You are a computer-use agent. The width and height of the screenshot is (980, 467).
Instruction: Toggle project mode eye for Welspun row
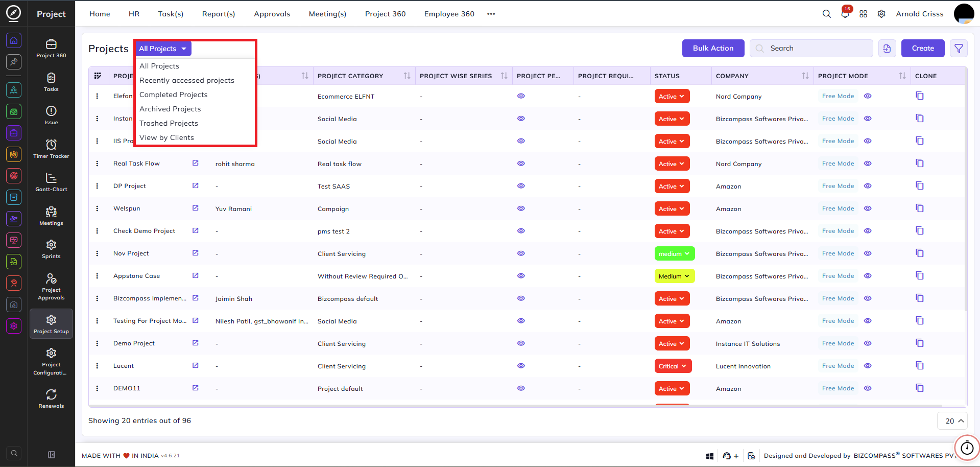[868, 208]
